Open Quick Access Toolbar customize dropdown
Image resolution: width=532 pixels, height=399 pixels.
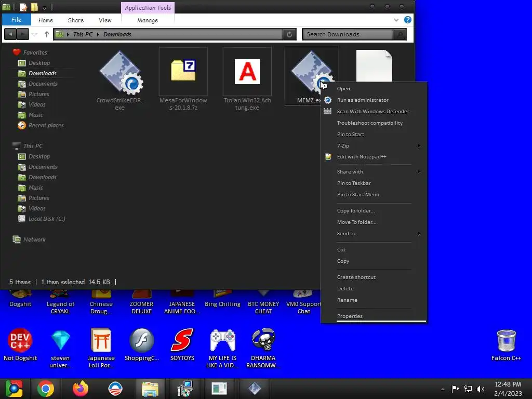[x=45, y=7]
